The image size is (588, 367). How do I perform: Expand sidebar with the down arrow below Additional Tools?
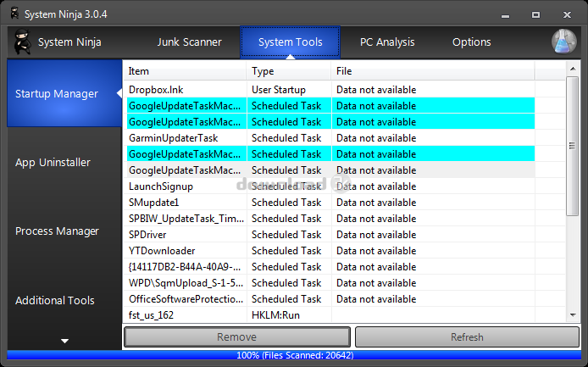(65, 341)
